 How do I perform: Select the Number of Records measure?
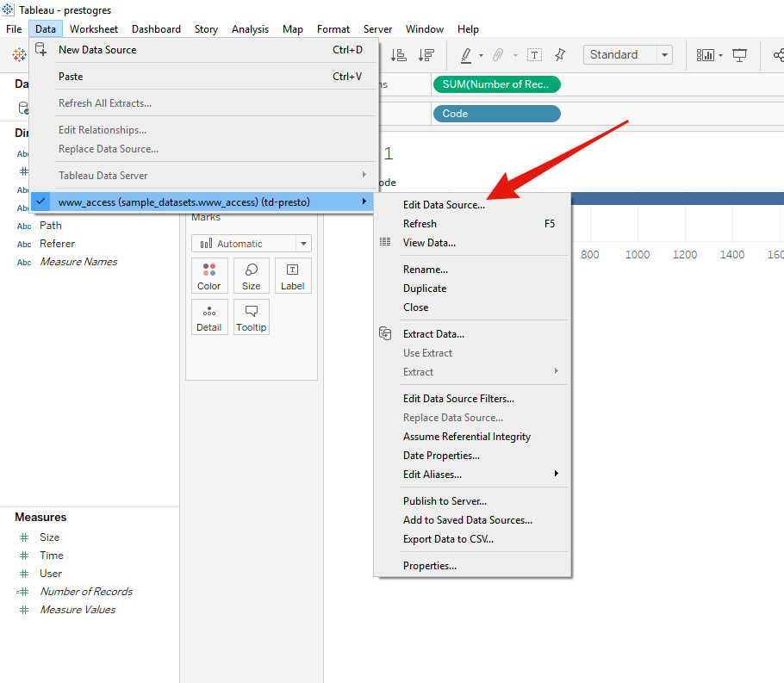coord(86,592)
